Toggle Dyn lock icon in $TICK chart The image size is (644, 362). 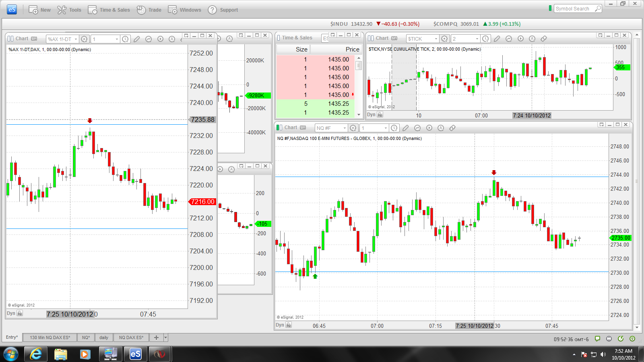pos(380,115)
